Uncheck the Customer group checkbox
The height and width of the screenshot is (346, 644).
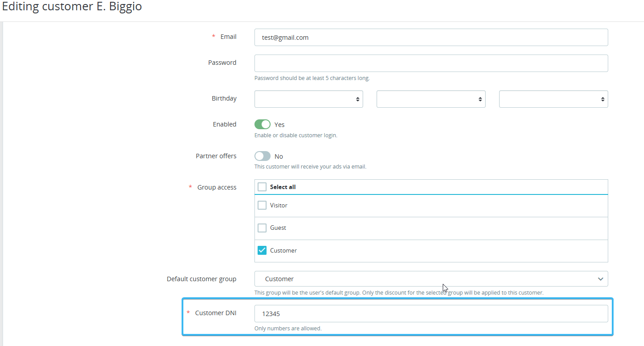262,250
